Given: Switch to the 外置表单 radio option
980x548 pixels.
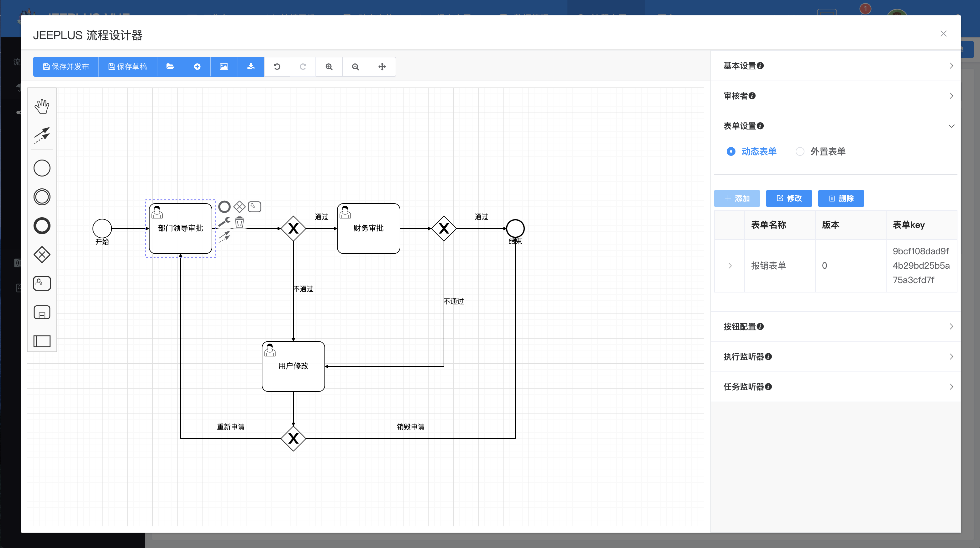Looking at the screenshot, I should pyautogui.click(x=800, y=151).
